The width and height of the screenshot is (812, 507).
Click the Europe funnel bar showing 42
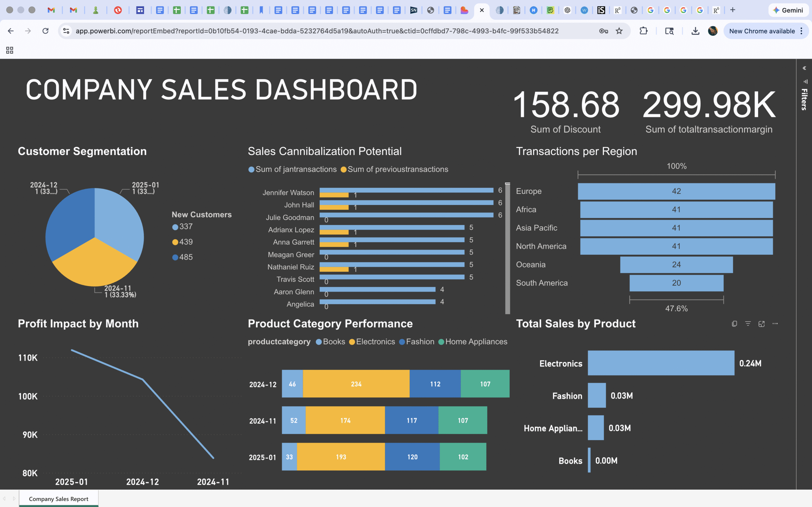click(676, 191)
